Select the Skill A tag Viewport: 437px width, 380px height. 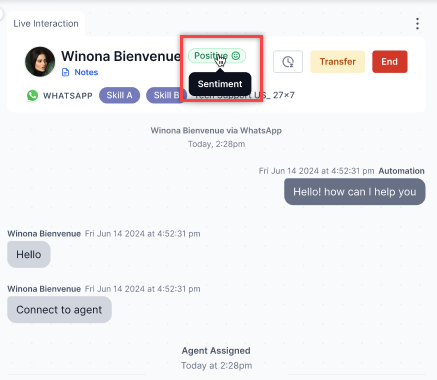coord(119,95)
